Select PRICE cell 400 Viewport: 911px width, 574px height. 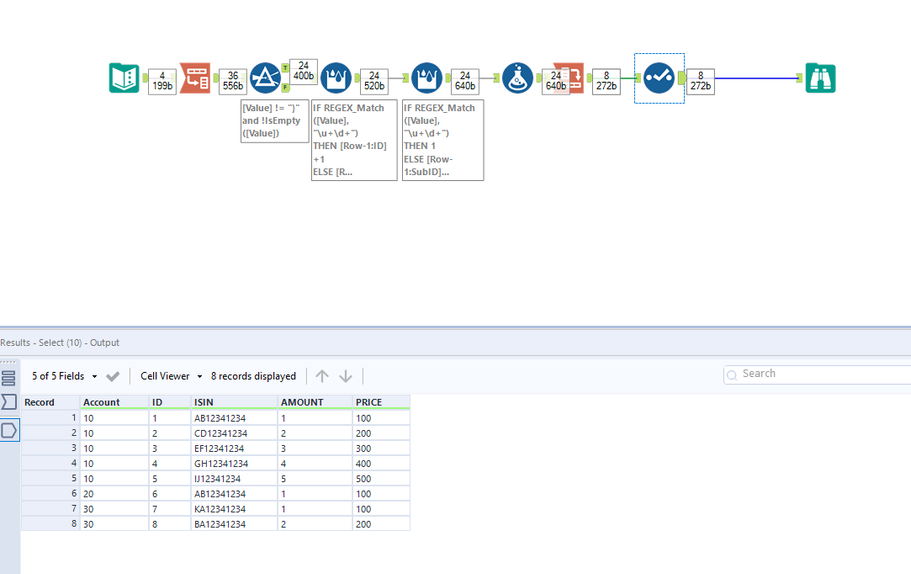coord(381,464)
